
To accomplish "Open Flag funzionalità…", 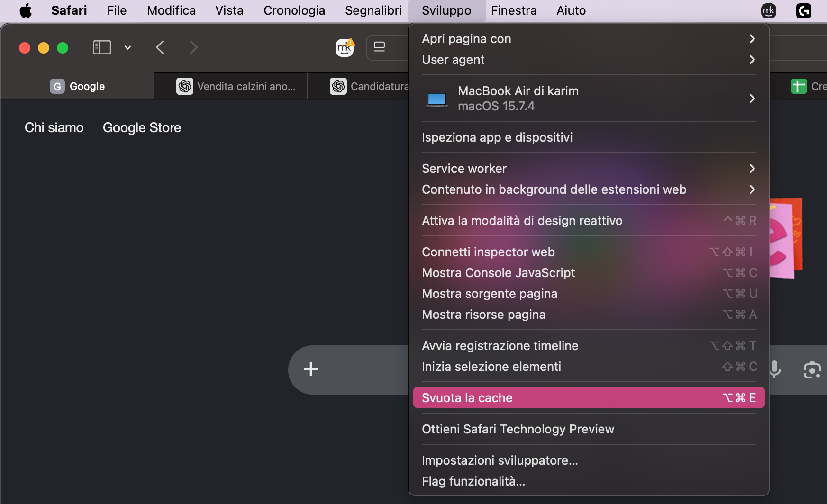I will (589, 481).
